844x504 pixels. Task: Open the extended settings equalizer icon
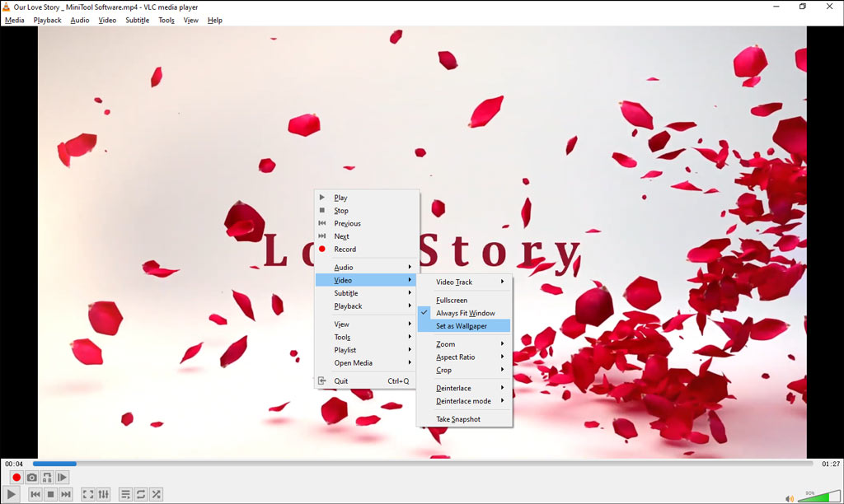pyautogui.click(x=103, y=494)
